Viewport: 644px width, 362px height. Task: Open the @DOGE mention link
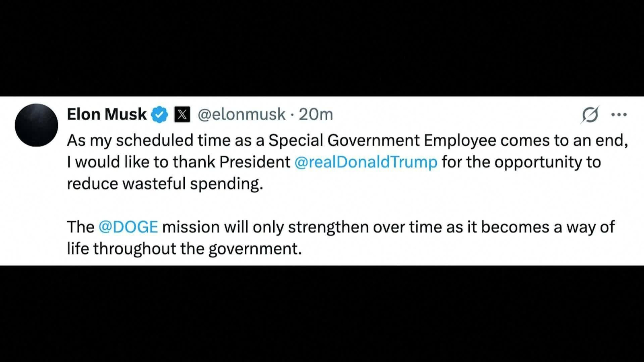coord(128,227)
